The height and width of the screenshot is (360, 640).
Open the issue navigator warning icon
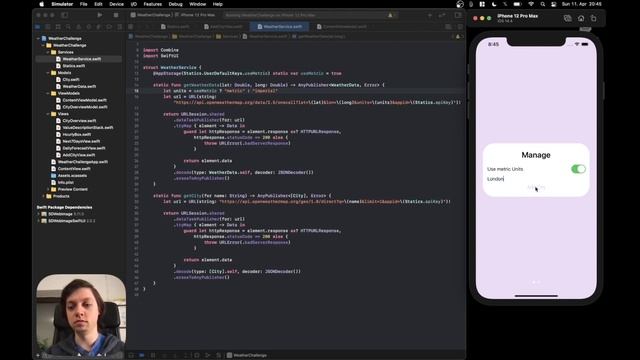[78, 27]
